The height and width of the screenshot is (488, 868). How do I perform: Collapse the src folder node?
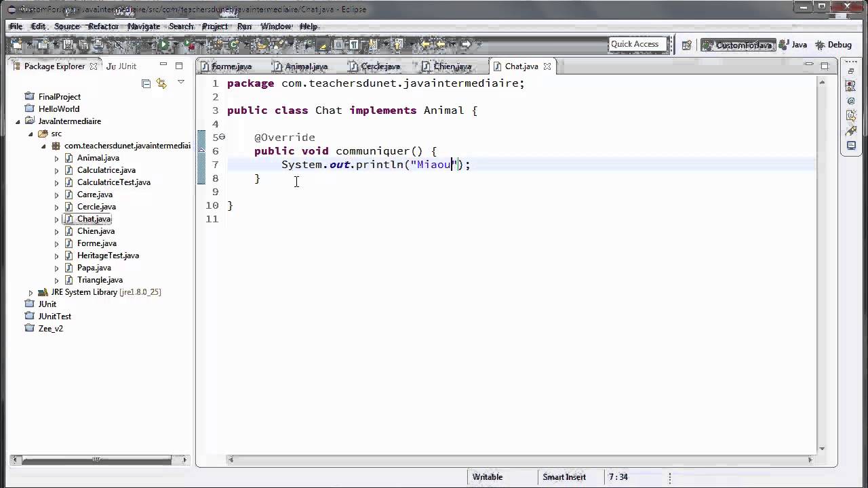pyautogui.click(x=31, y=134)
